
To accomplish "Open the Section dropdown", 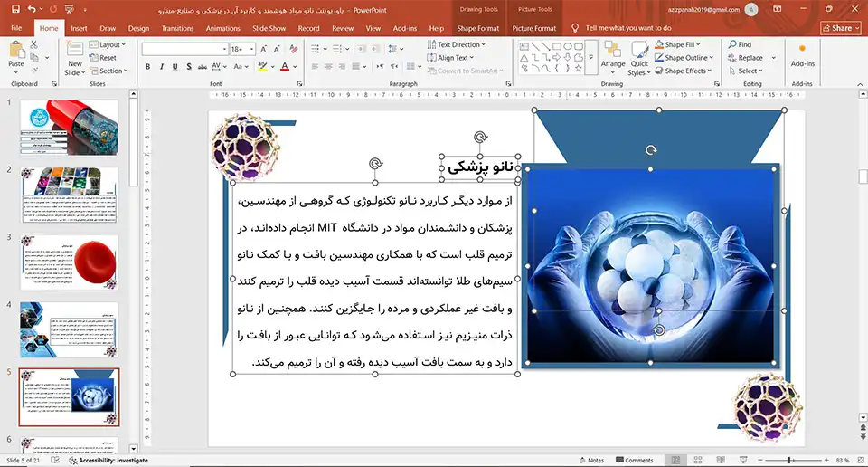I will 109,71.
